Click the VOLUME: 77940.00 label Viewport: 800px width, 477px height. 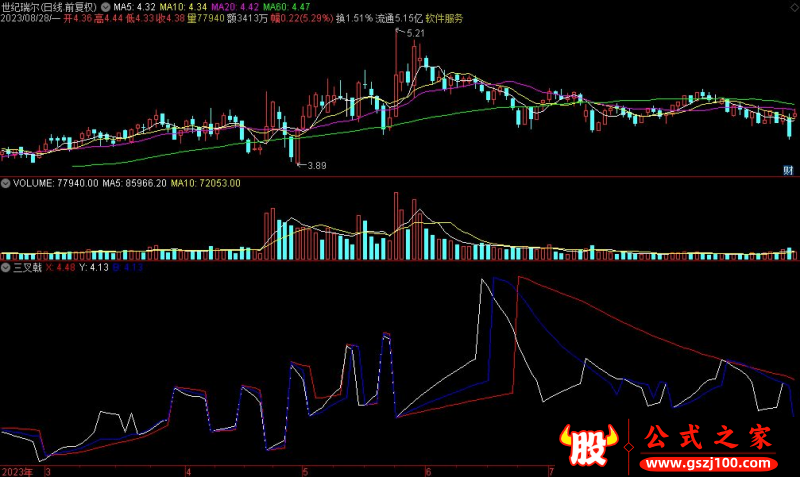56,183
